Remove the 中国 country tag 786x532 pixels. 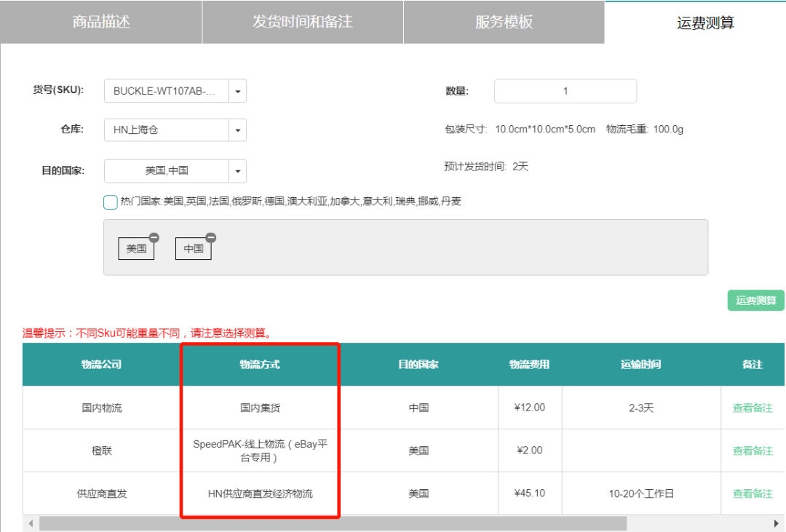click(x=210, y=237)
